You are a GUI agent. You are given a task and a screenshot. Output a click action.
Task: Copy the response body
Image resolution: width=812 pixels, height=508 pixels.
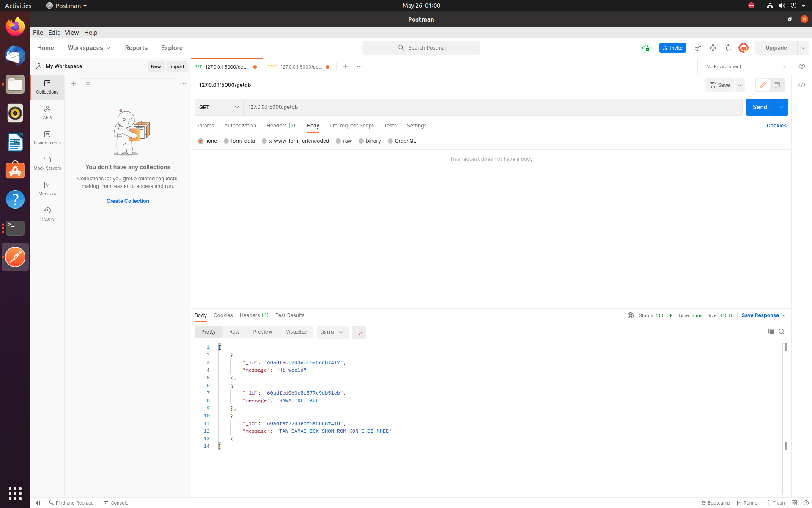tap(771, 331)
